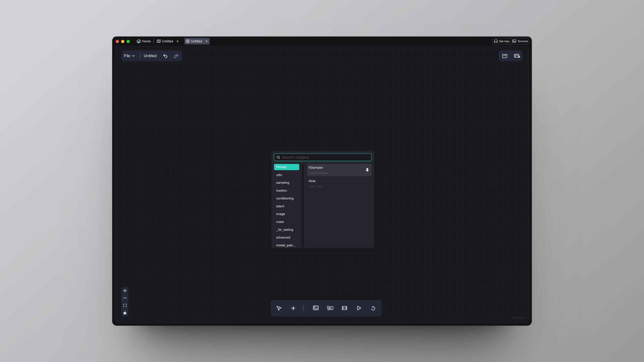Run the workflow with the play icon
Viewport: 644px width, 362px height.
(x=359, y=308)
